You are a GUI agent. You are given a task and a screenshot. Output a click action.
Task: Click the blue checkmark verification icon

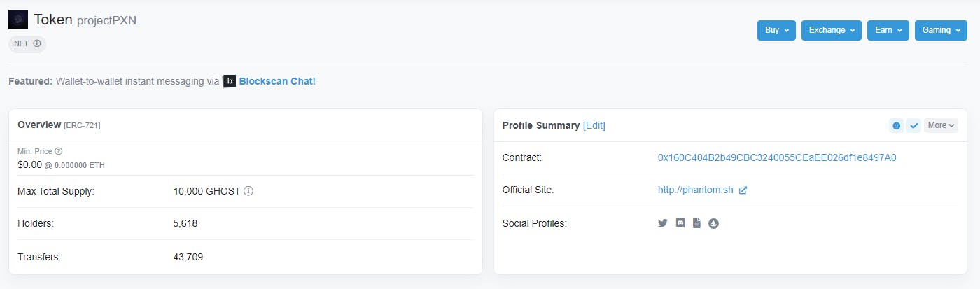click(913, 125)
